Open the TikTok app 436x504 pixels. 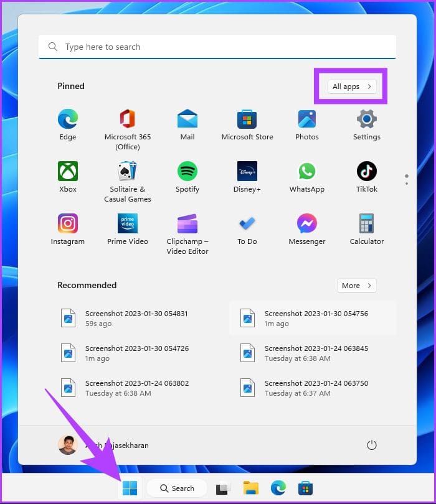(x=366, y=177)
